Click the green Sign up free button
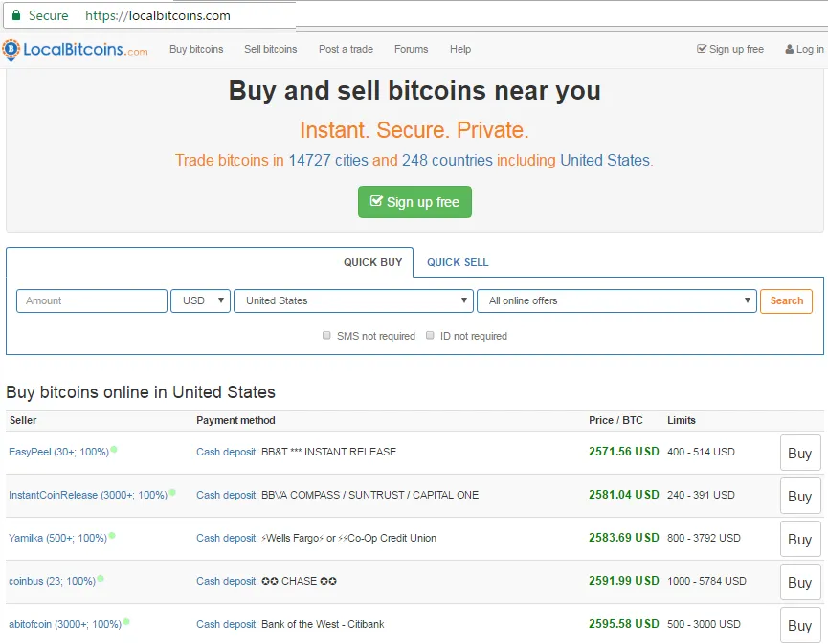828x644 pixels. click(414, 202)
